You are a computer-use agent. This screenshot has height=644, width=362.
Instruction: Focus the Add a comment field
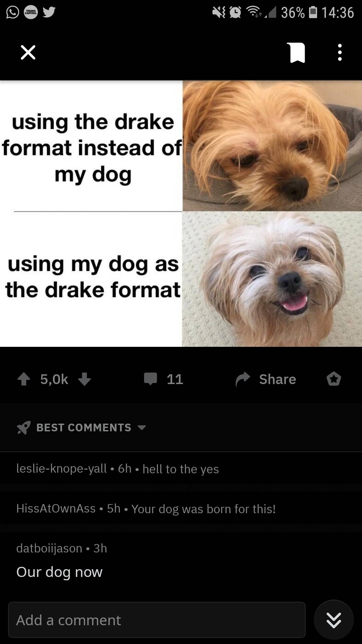coord(157,620)
